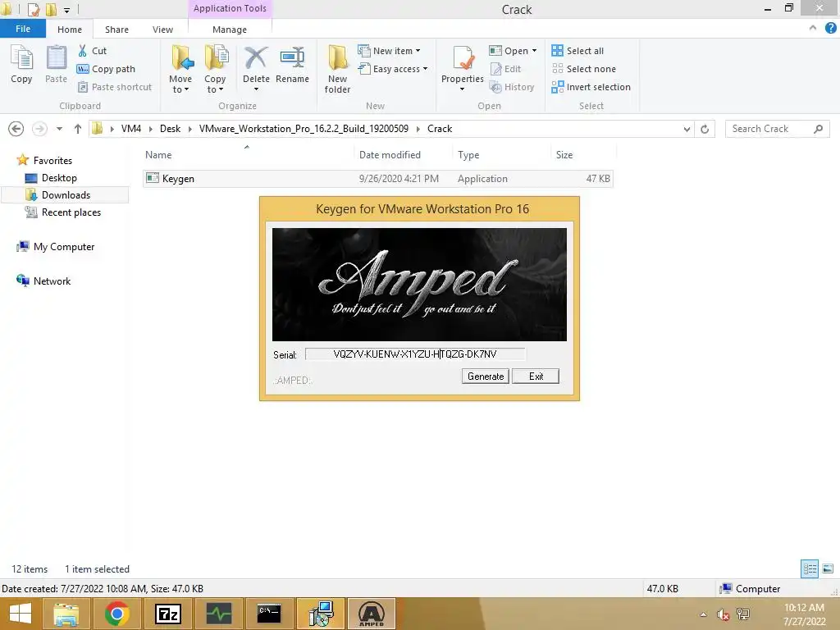Show hidden tray icons arrow

tap(703, 614)
